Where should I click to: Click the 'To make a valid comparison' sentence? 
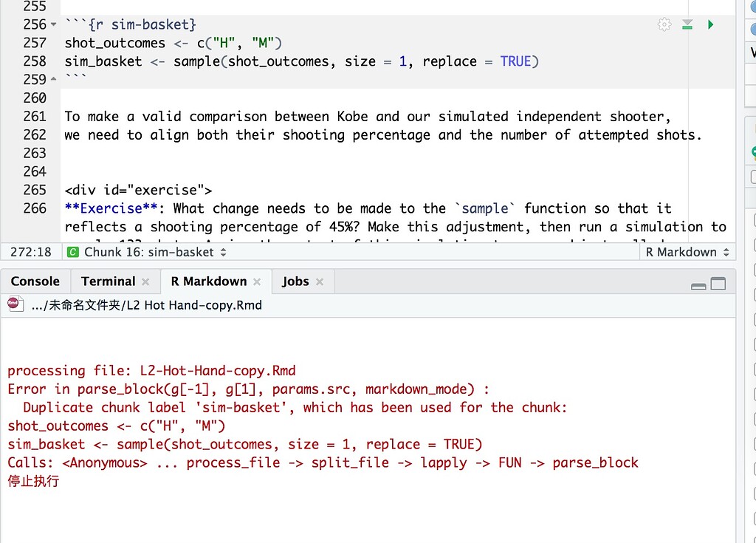(368, 116)
